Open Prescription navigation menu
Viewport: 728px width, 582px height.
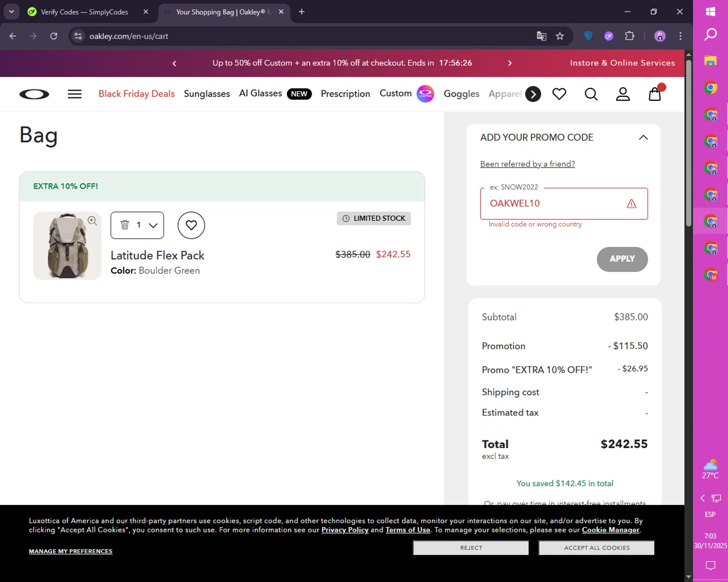[346, 94]
